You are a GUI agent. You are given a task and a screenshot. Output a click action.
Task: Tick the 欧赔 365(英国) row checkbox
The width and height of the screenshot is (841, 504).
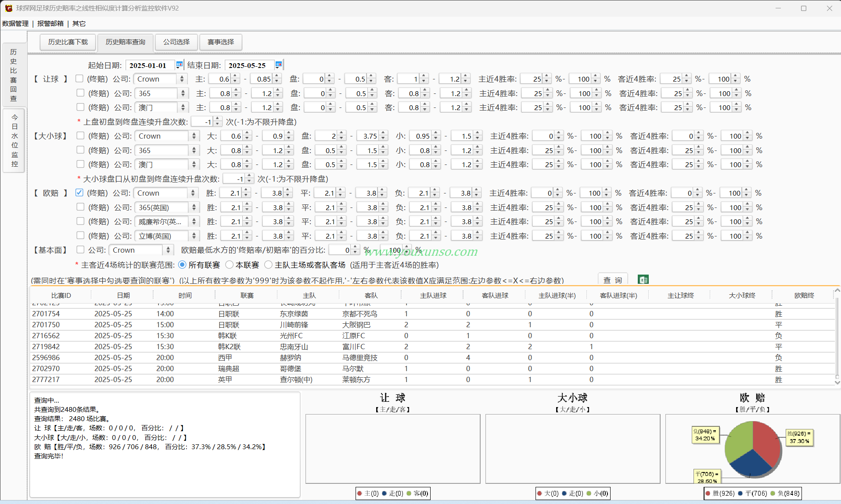coord(80,207)
